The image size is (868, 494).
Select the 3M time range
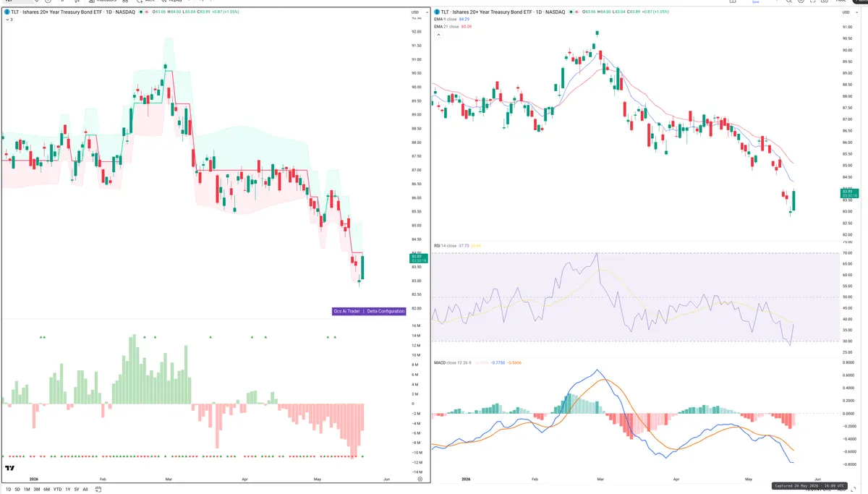coord(37,490)
